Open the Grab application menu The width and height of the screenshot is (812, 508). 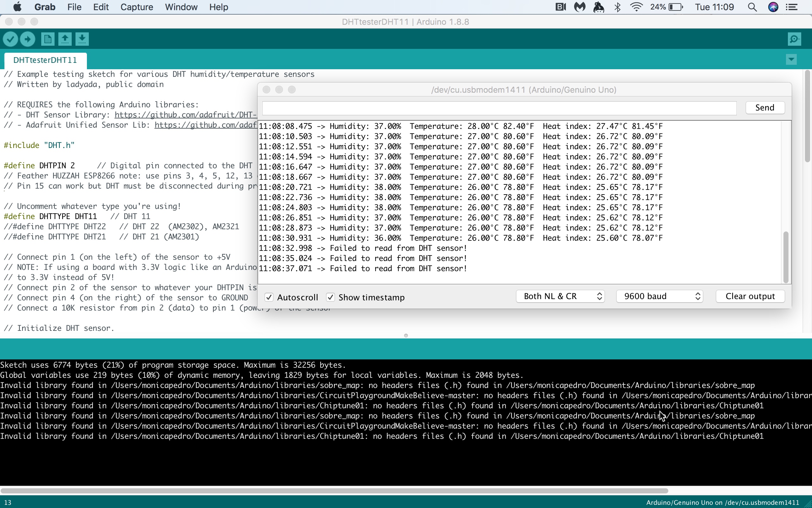45,7
